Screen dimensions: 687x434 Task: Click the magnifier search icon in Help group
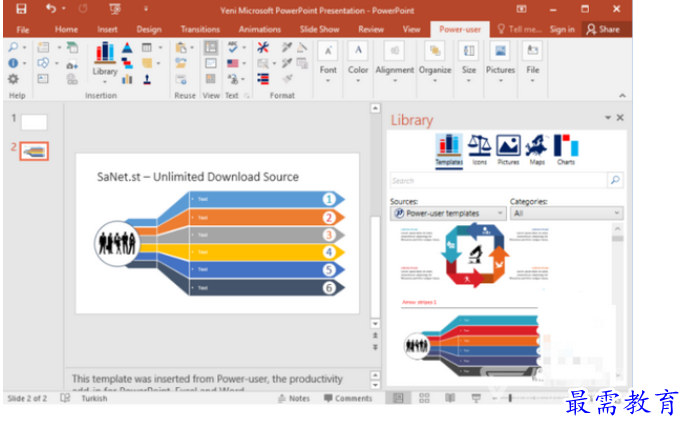[x=14, y=47]
